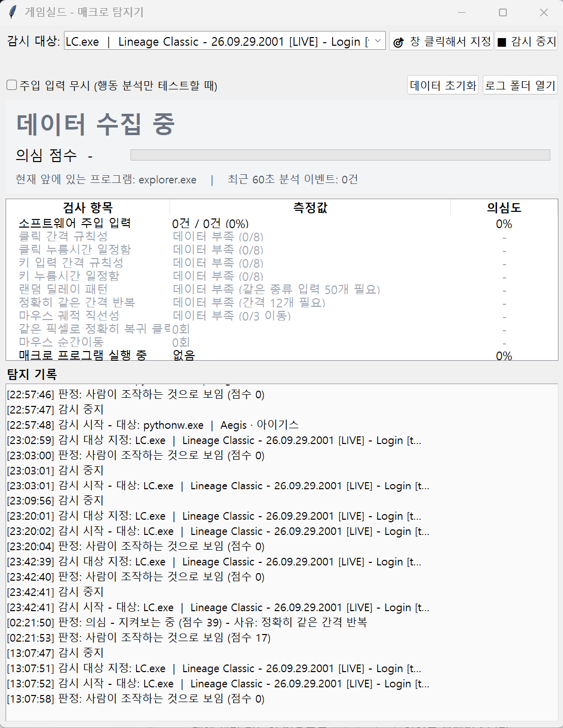Screen dimensions: 563x728
Task: Click 데이터 부족 (0/3 이동) value
Action: pos(231,316)
